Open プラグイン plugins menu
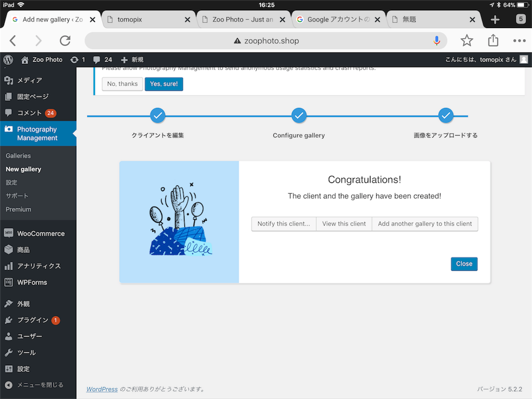The width and height of the screenshot is (532, 399). click(38, 320)
